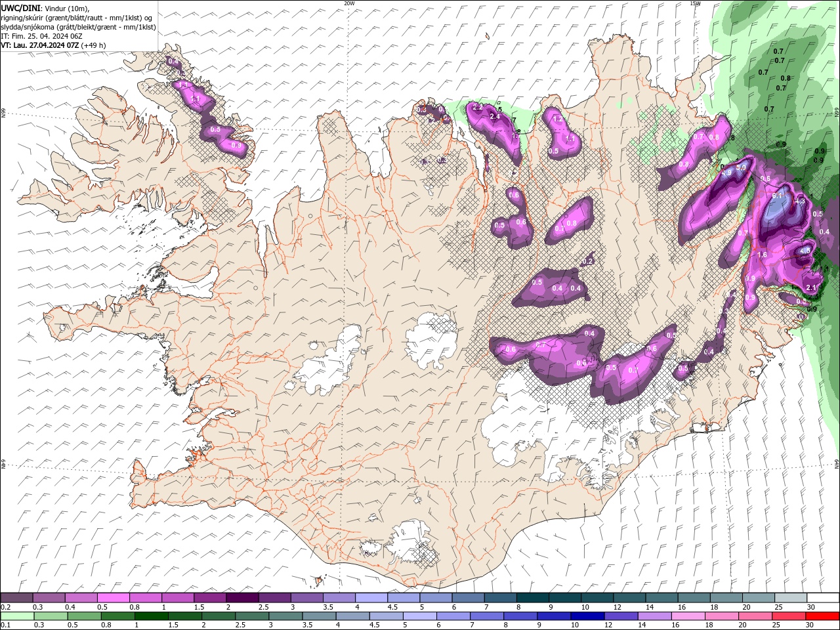Image resolution: width=840 pixels, height=630 pixels.
Task: Select the '12' label in the rain legend row
Action: click(608, 625)
